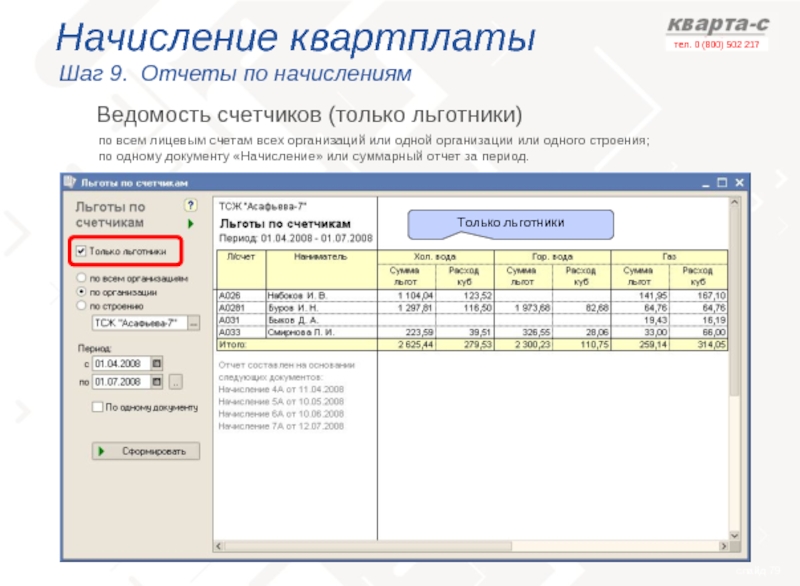The image size is (800, 586).
Task: Click the start date field 01.04.2008
Action: click(121, 364)
